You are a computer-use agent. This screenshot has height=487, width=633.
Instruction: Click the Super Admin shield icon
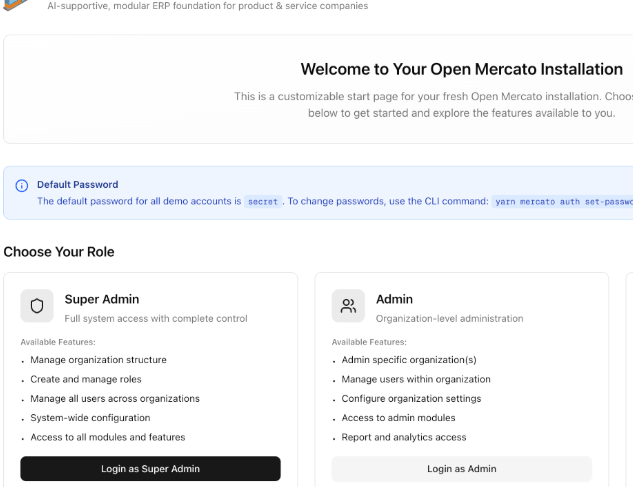pyautogui.click(x=37, y=306)
